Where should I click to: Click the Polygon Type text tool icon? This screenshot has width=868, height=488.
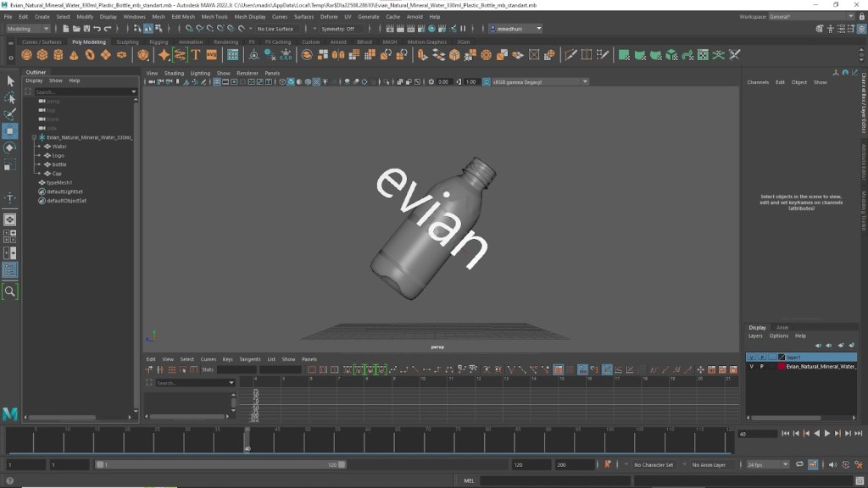point(195,55)
